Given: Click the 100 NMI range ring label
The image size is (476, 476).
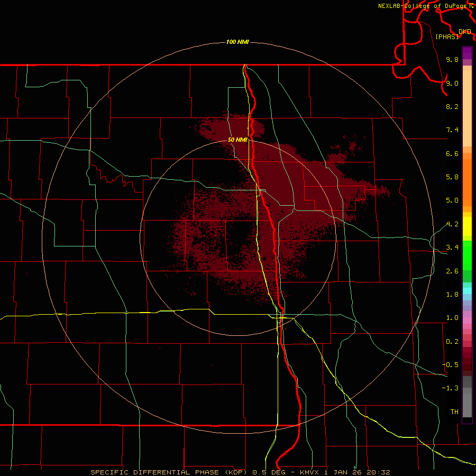Looking at the screenshot, I should point(237,42).
